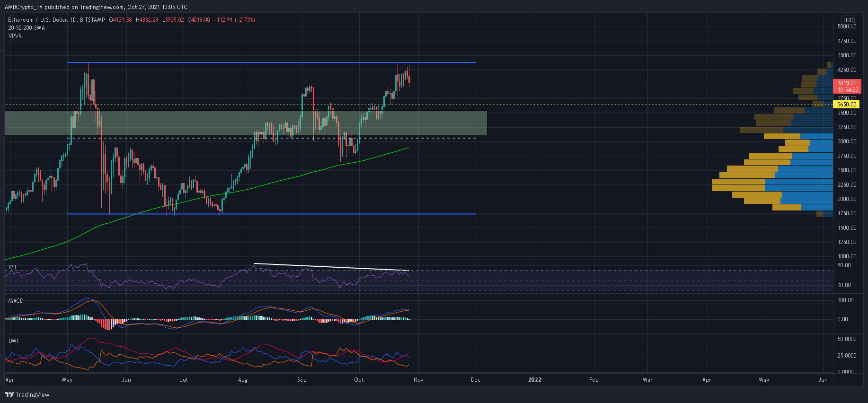
Task: Click the TradingView logo at bottom left
Action: (x=27, y=394)
